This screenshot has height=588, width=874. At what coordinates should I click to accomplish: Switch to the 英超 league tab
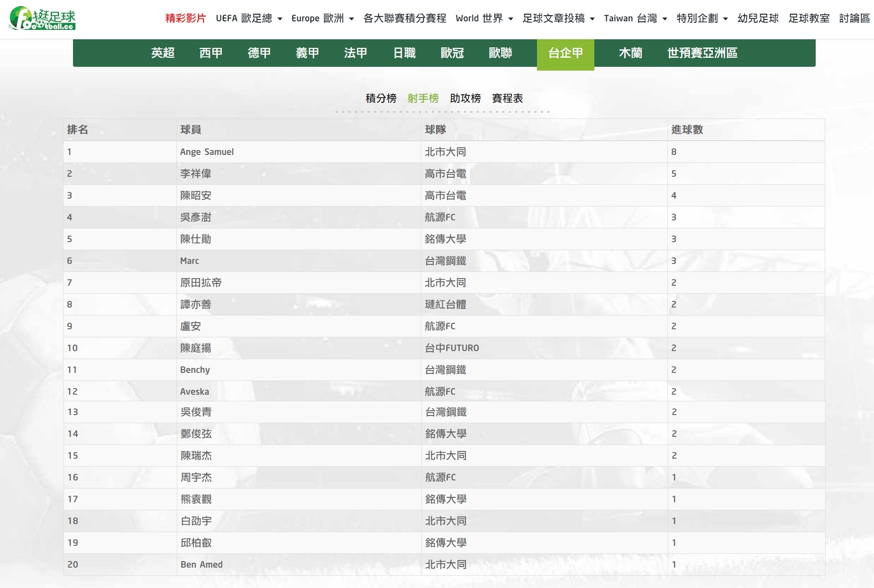point(163,53)
